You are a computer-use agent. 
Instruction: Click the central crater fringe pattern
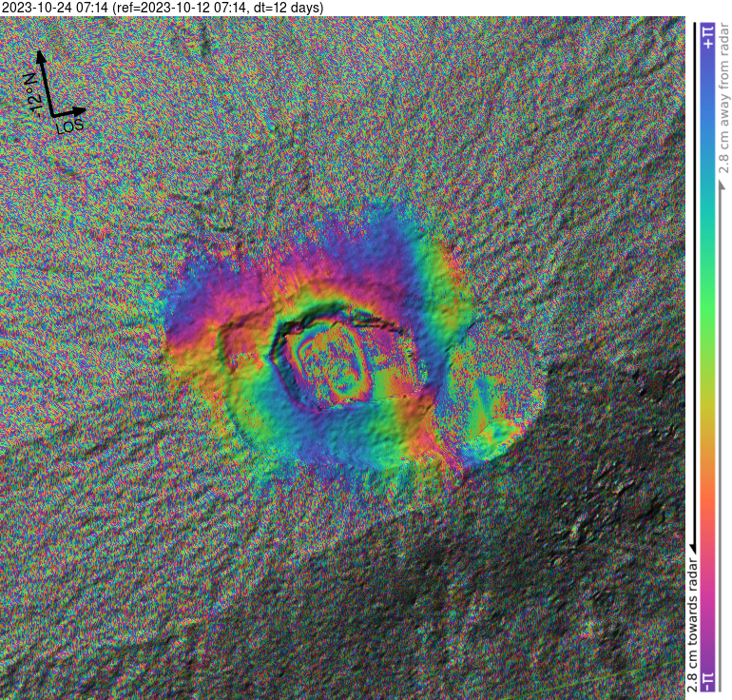[x=333, y=363]
